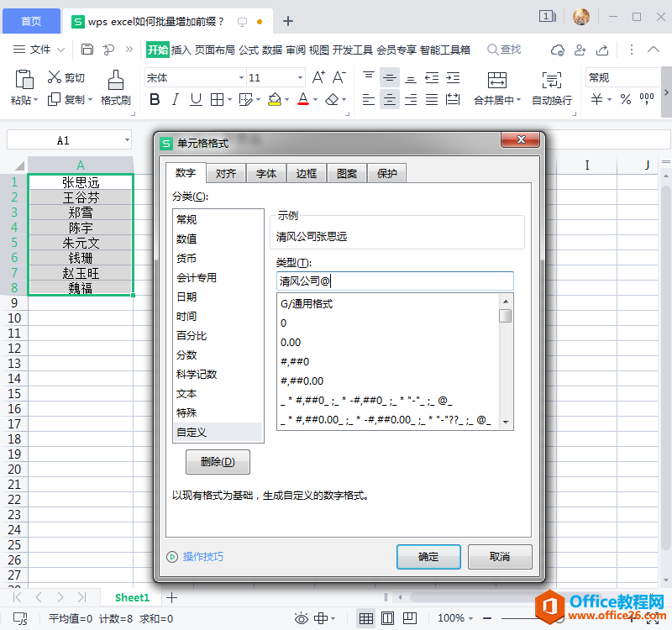Toggle Underline formatting
672x630 pixels.
(196, 99)
